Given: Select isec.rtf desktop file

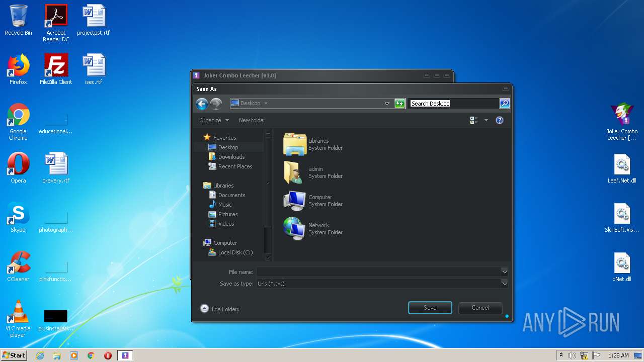Looking at the screenshot, I should (94, 69).
